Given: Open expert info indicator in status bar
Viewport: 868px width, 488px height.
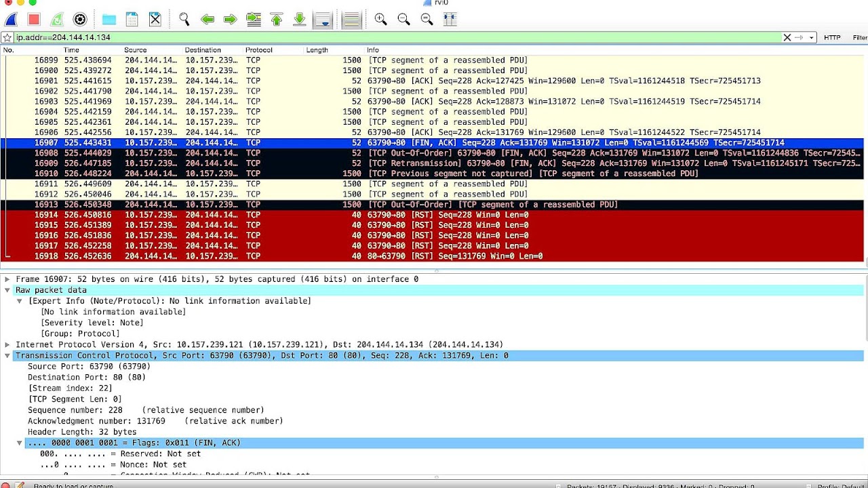Looking at the screenshot, I should pyautogui.click(x=5, y=485).
